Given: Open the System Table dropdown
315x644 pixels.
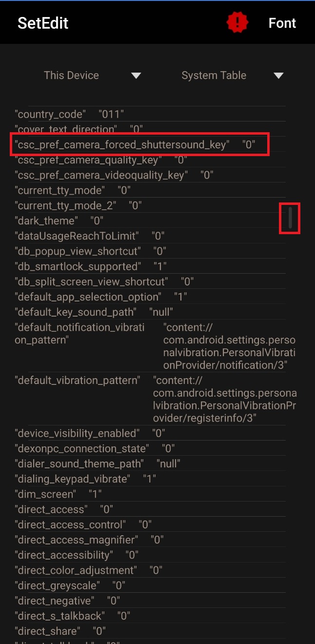Looking at the screenshot, I should 214,75.
